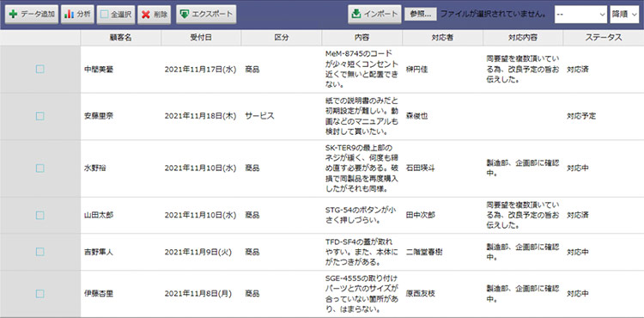Click the 区分 column header
This screenshot has width=644, height=318.
coord(282,38)
